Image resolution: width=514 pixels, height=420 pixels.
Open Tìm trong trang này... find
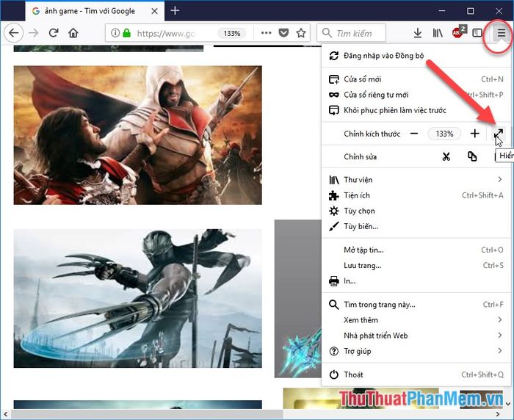pyautogui.click(x=416, y=305)
